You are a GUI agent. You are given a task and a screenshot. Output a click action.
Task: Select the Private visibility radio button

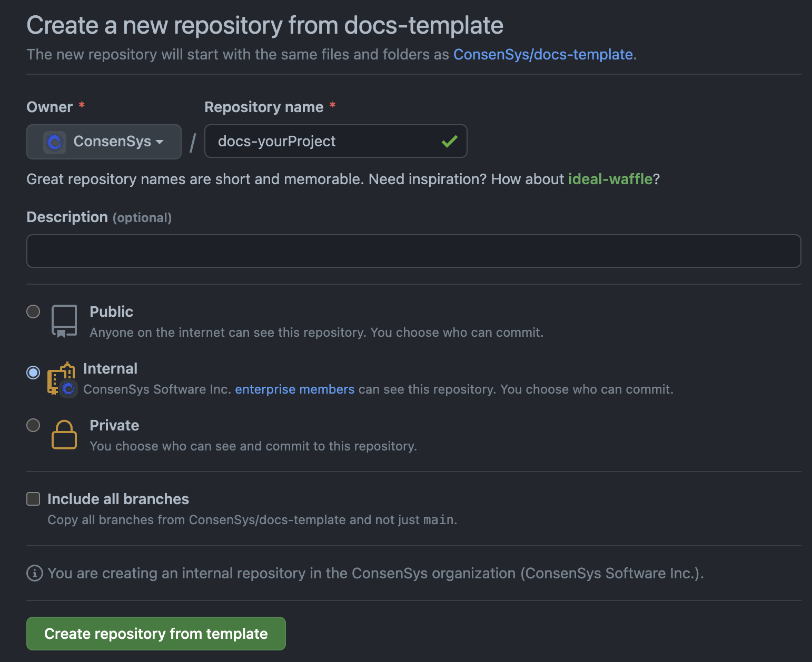pyautogui.click(x=33, y=425)
